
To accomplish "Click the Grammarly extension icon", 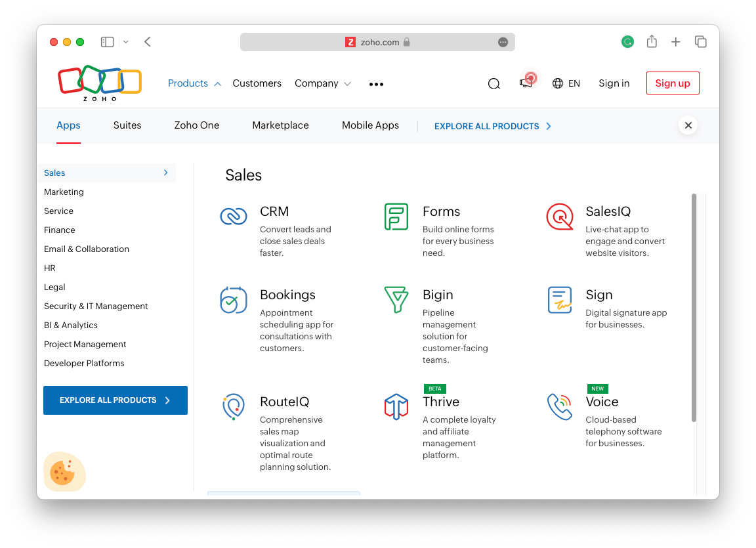I will click(x=627, y=42).
